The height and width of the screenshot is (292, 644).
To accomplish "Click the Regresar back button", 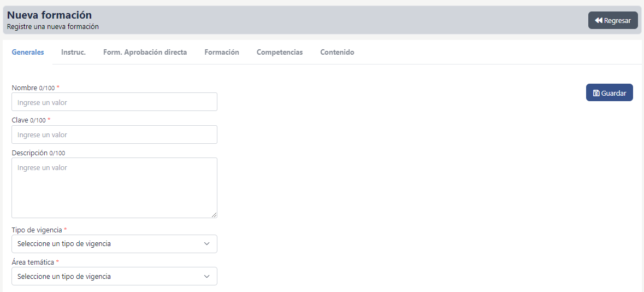I will pos(613,20).
